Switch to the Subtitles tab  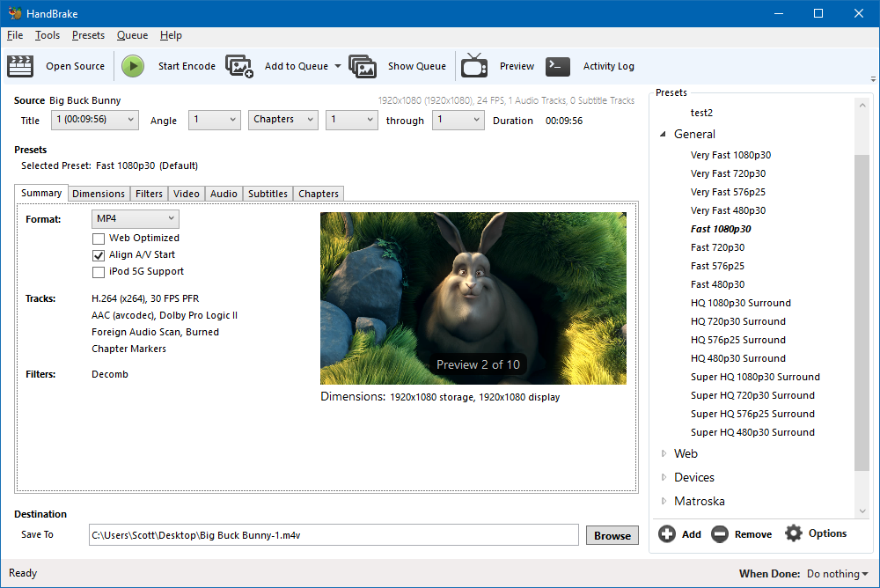[x=268, y=194]
